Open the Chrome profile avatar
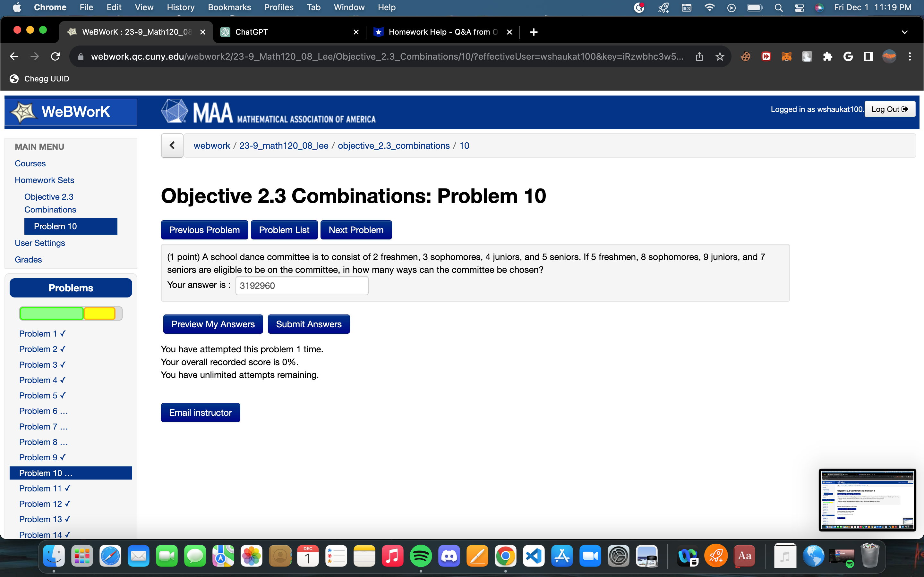The width and height of the screenshot is (924, 577). [x=888, y=56]
